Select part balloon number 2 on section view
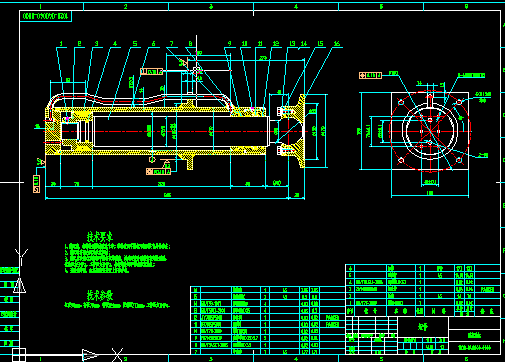This screenshot has height=362, width=505. [79, 44]
